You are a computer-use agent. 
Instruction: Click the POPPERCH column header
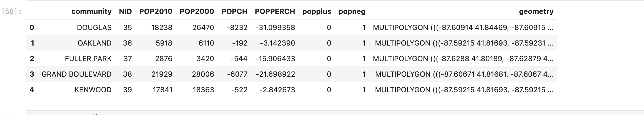point(275,11)
